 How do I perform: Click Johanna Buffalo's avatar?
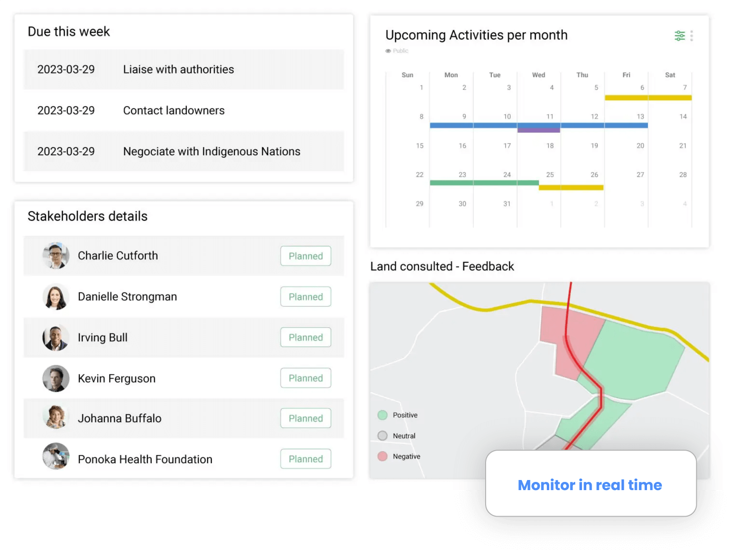click(x=56, y=418)
